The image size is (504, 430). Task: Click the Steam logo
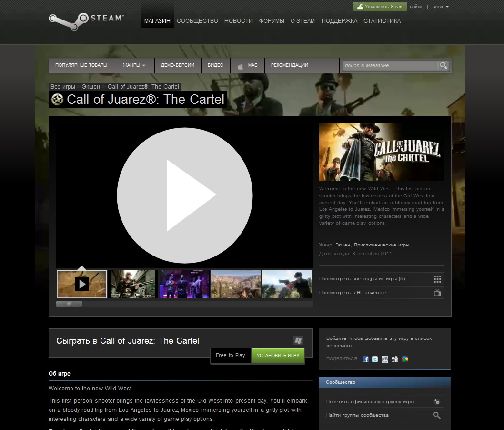(86, 21)
